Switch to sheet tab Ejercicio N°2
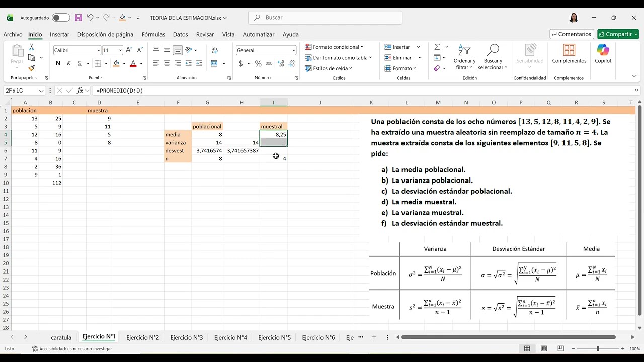Image resolution: width=644 pixels, height=362 pixels. [x=142, y=337]
